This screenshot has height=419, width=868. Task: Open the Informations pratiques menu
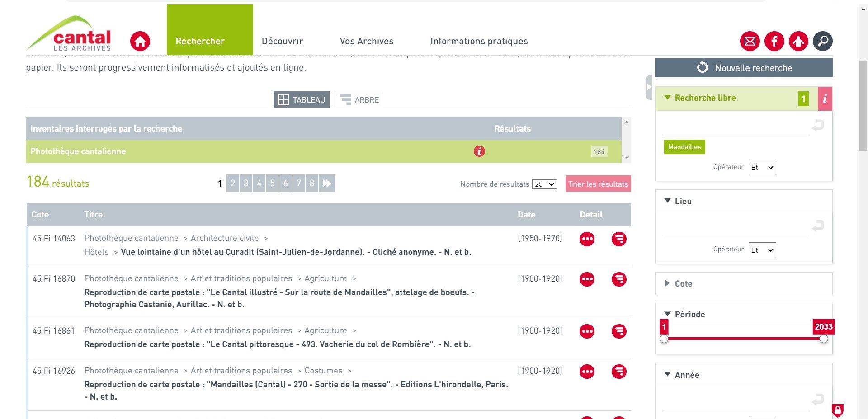[479, 41]
